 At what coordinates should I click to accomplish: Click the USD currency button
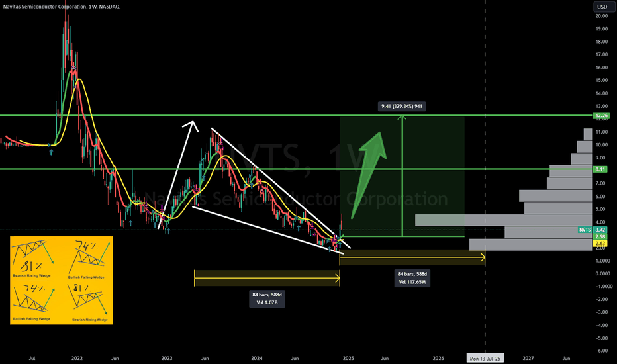tap(602, 7)
